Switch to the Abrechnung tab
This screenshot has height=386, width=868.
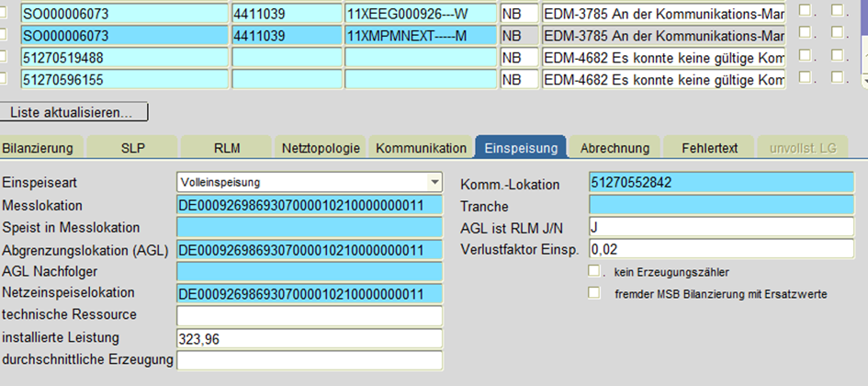[614, 147]
